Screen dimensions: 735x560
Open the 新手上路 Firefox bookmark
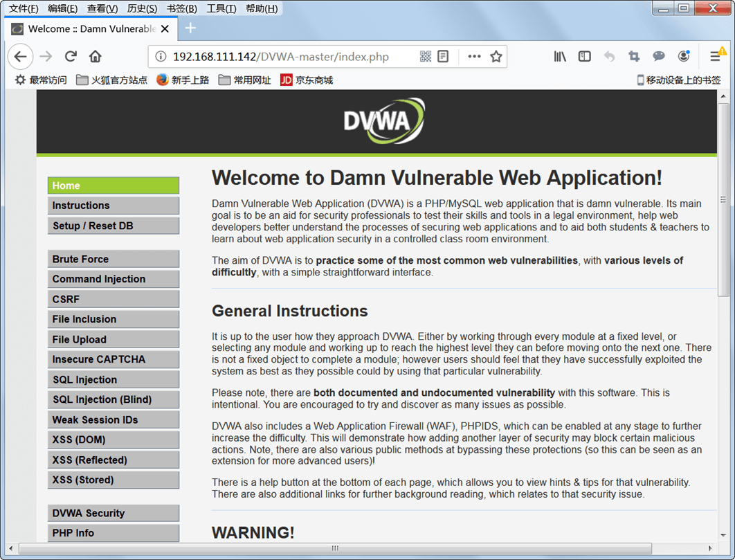(183, 80)
